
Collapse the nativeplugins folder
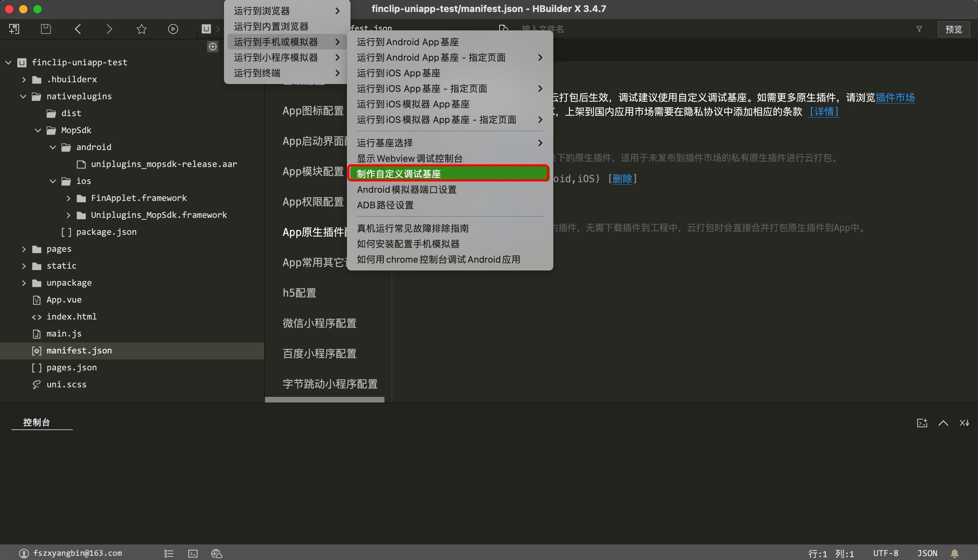click(23, 96)
